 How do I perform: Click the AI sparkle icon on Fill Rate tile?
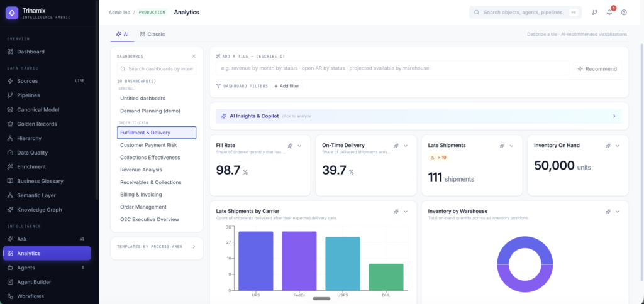(x=290, y=146)
